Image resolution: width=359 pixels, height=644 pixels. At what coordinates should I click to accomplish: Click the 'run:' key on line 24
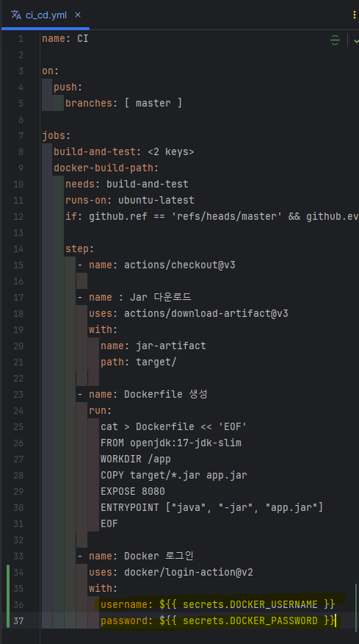pos(100,411)
